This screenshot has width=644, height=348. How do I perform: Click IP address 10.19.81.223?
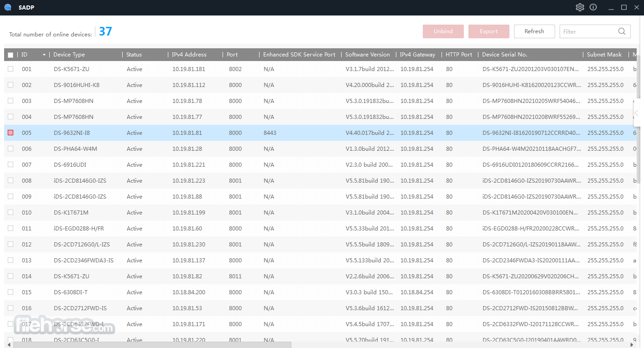point(189,181)
